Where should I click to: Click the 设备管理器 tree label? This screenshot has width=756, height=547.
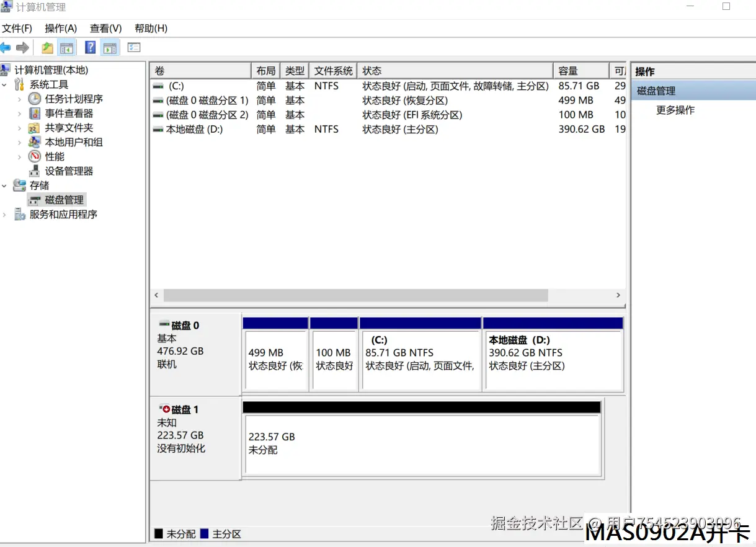point(69,171)
